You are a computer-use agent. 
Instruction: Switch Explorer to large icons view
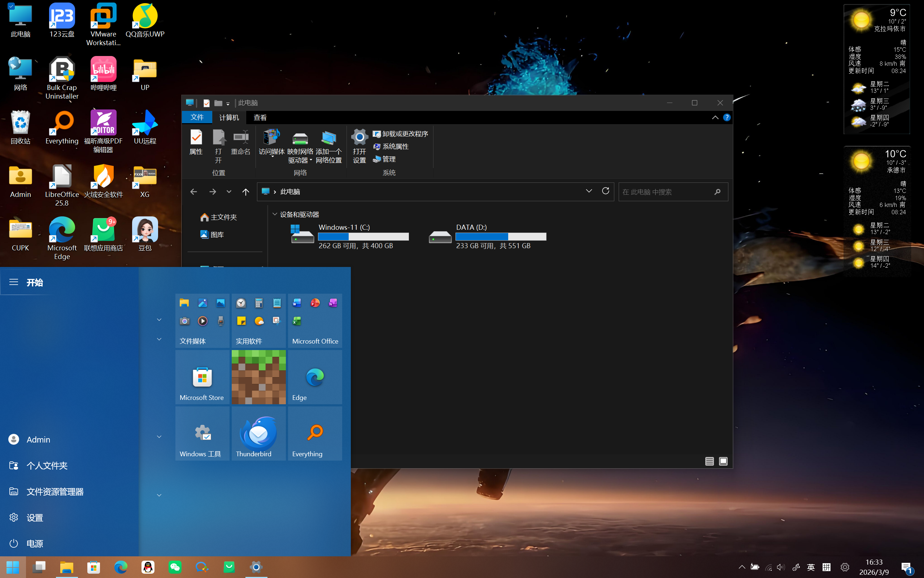[x=723, y=461]
